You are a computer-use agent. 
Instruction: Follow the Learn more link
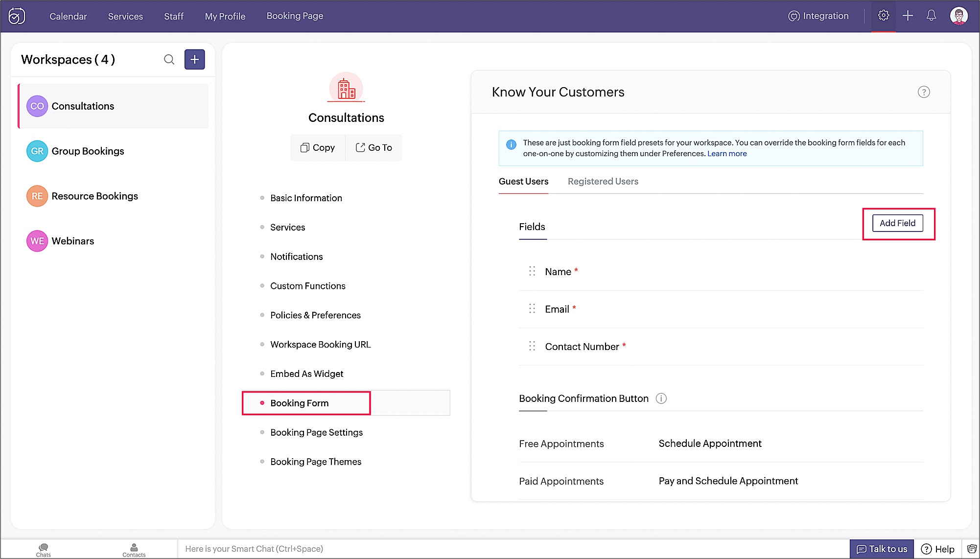point(726,154)
